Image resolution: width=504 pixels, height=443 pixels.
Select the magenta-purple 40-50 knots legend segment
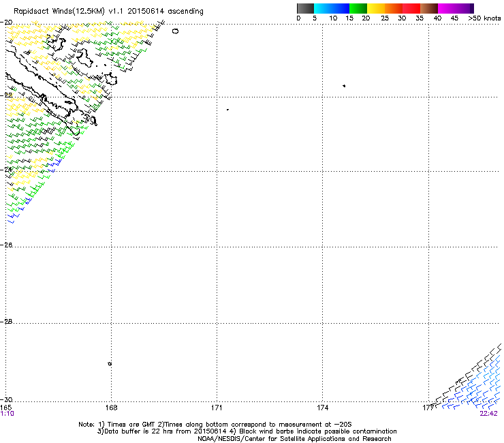[x=456, y=8]
